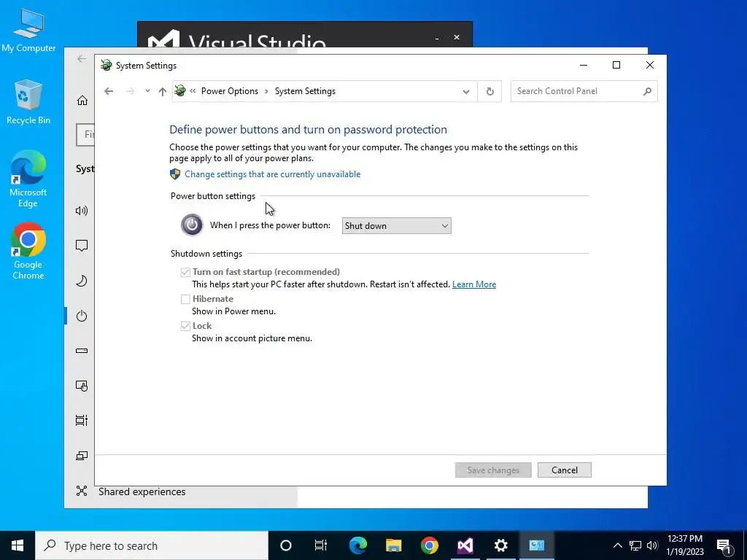Switch to Settings app in taskbar

pyautogui.click(x=500, y=545)
